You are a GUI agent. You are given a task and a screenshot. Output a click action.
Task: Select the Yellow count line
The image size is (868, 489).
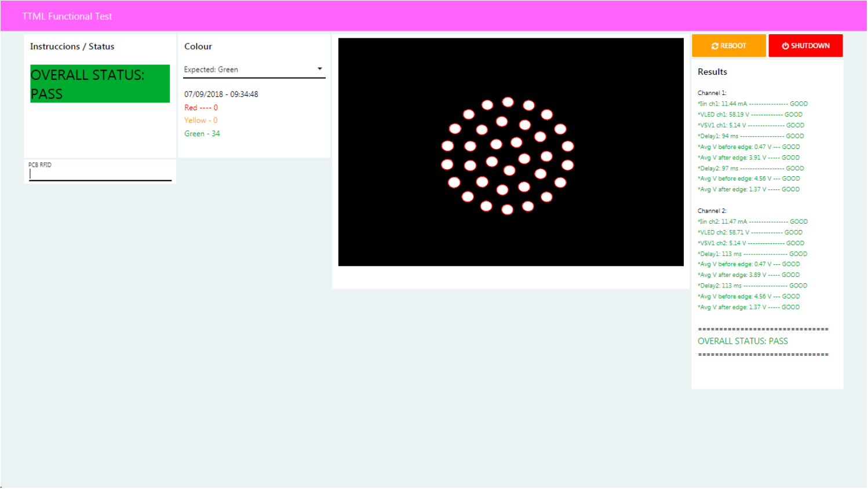pyautogui.click(x=200, y=121)
